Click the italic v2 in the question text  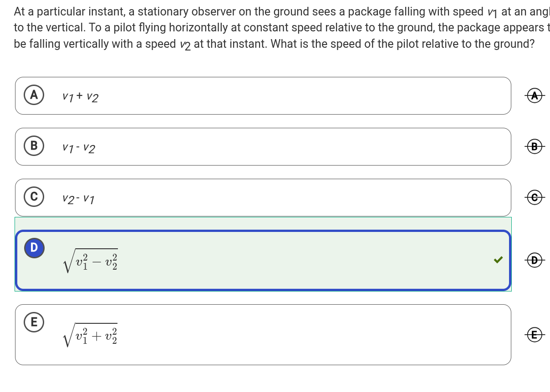(185, 45)
